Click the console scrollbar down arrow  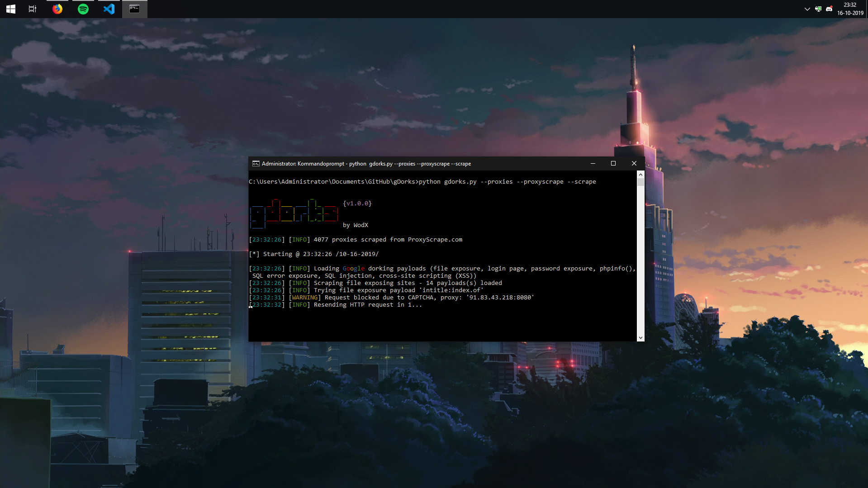[x=640, y=338]
